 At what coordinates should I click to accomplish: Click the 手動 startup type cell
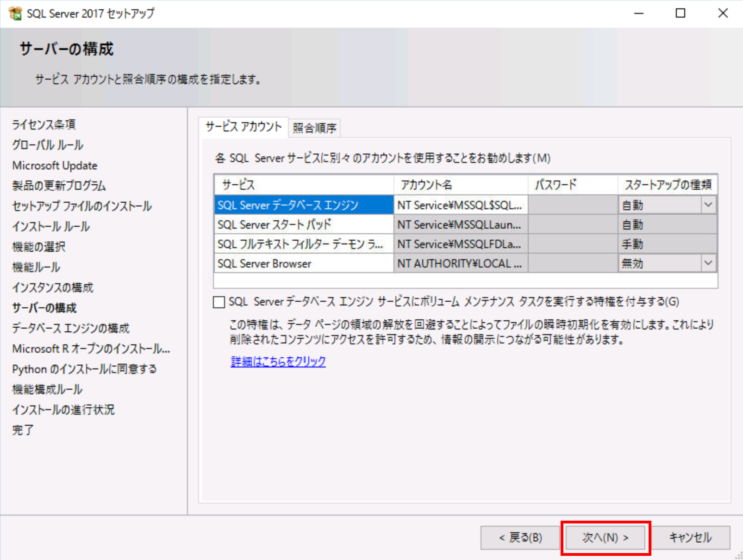668,244
